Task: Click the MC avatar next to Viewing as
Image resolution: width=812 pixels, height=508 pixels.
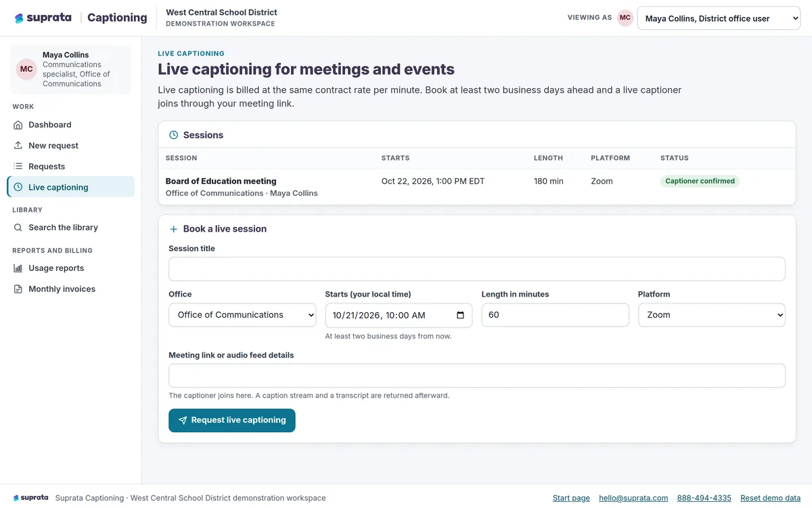Action: click(625, 18)
